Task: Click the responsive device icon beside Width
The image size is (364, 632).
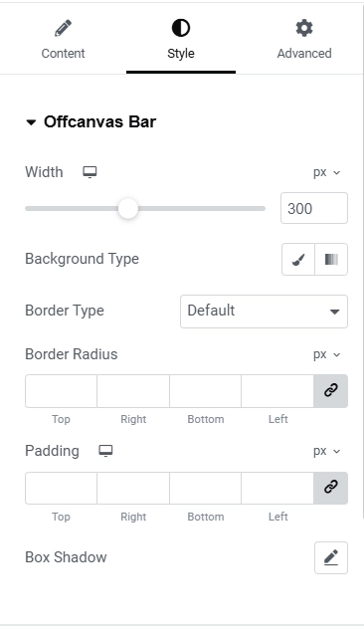Action: (x=90, y=172)
